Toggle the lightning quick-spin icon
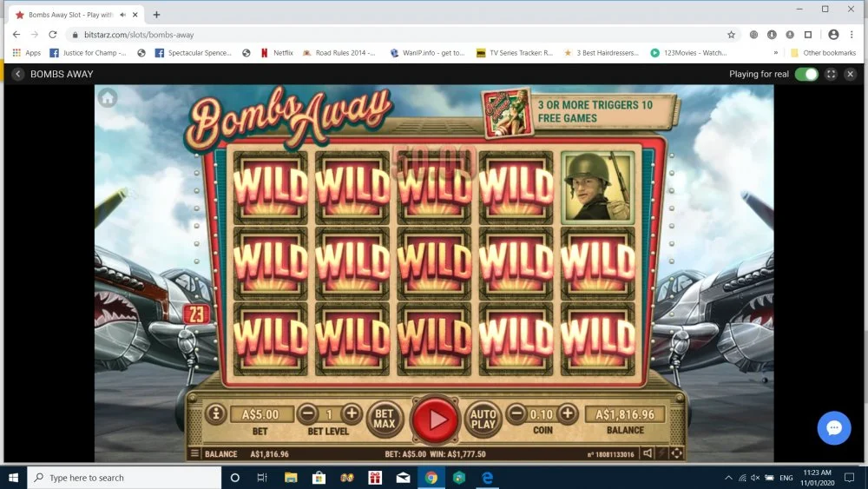The image size is (868, 489). 661,453
